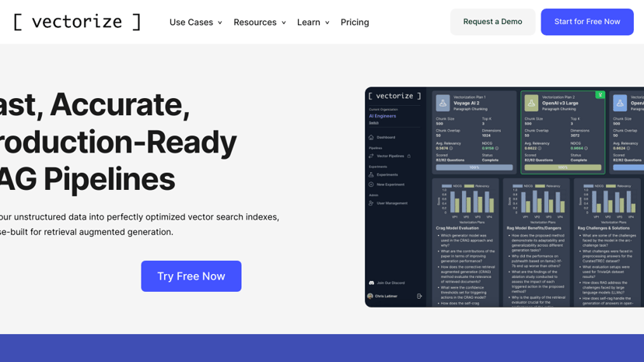Click the OpenAI v3 Large flask icon
The width and height of the screenshot is (644, 362).
click(531, 103)
